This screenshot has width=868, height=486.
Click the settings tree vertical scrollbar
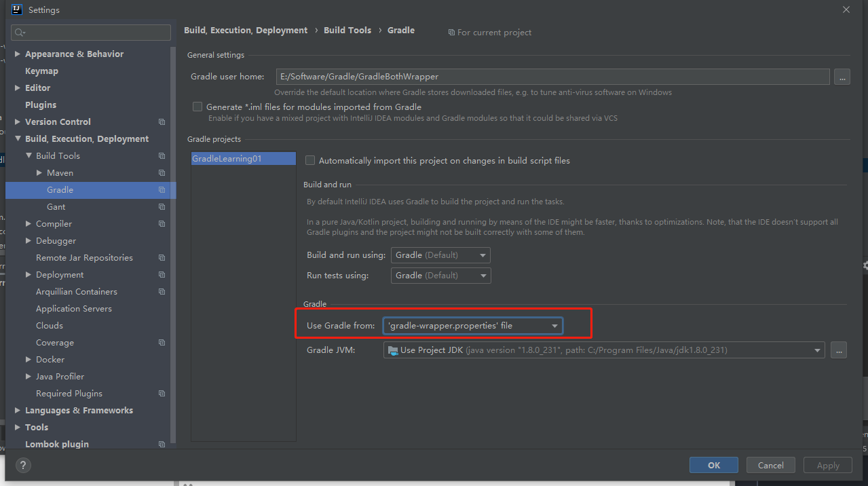pos(174,244)
